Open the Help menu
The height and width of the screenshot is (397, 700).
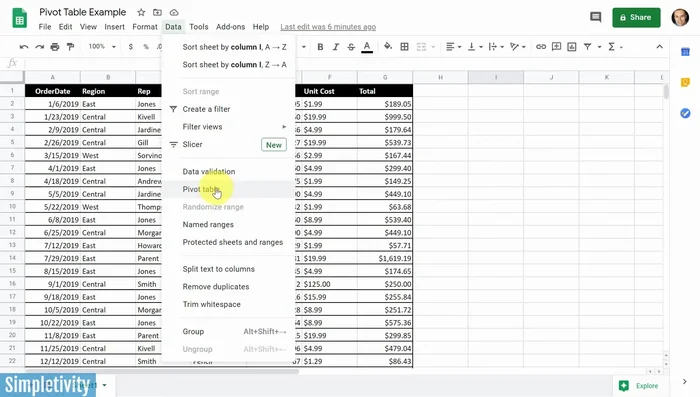[x=261, y=27]
